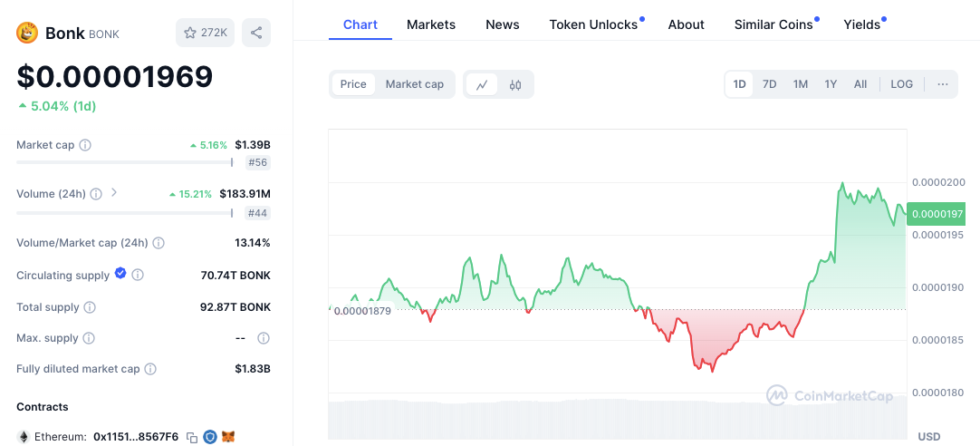This screenshot has height=446, width=980.
Task: Click the verified badge beside Circulating supply
Action: 120,274
